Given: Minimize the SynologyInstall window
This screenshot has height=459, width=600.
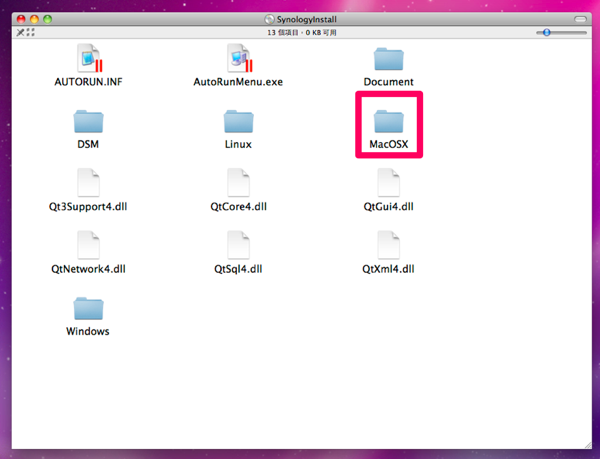Looking at the screenshot, I should (x=34, y=19).
